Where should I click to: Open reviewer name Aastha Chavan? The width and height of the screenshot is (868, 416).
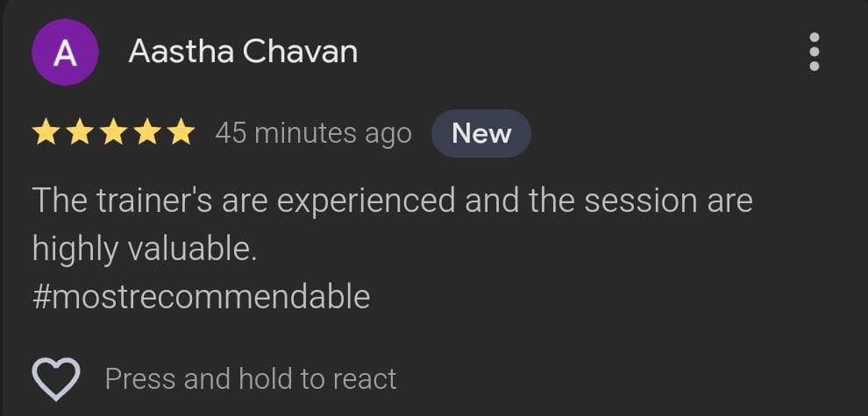pos(243,52)
